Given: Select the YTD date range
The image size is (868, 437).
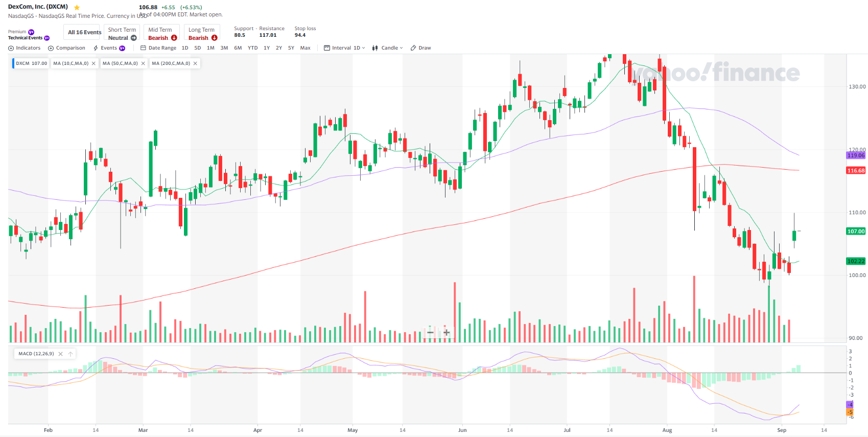Looking at the screenshot, I should [253, 48].
